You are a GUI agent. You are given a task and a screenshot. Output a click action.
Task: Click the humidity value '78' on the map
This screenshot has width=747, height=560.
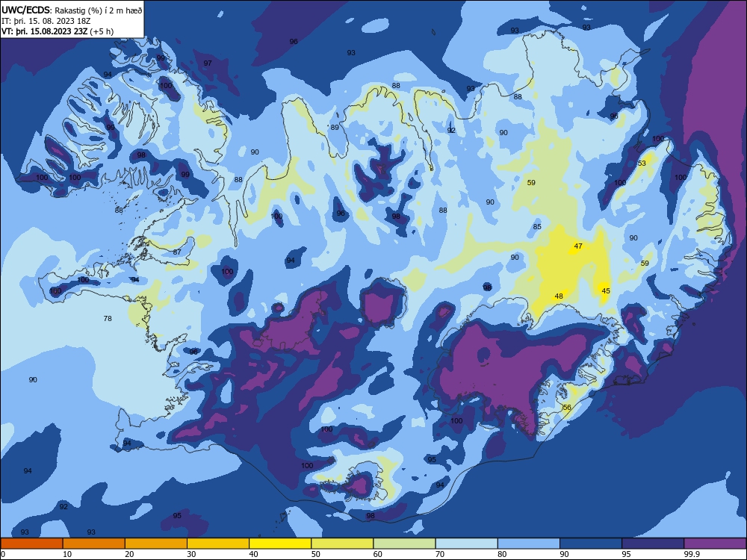[x=108, y=319]
